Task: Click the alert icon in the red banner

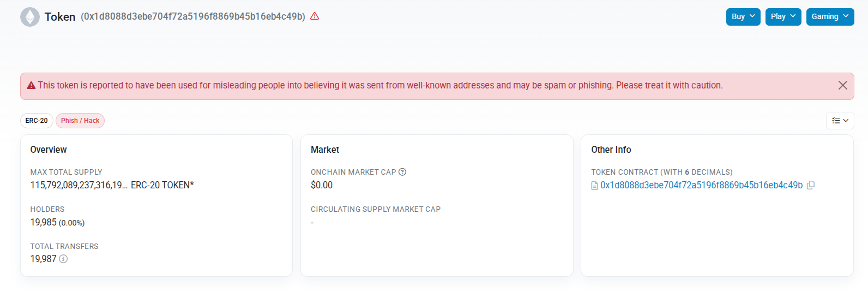Action: click(x=31, y=86)
